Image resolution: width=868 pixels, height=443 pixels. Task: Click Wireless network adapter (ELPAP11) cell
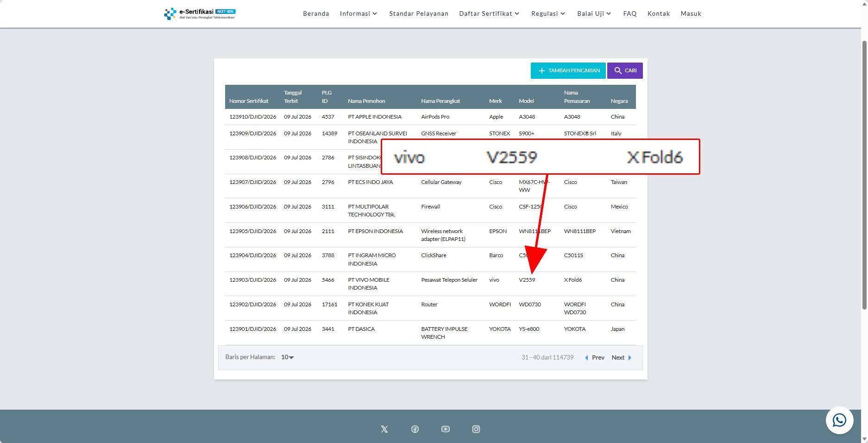443,235
